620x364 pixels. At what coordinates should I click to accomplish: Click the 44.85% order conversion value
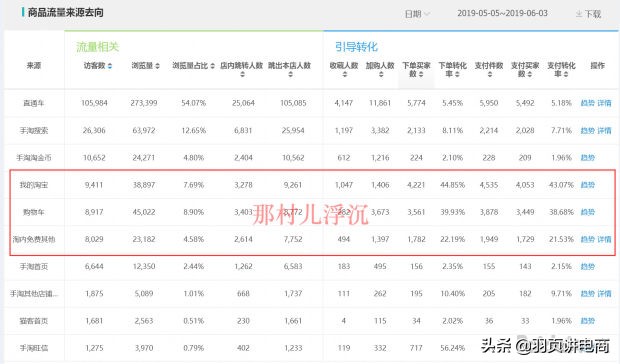pos(452,185)
